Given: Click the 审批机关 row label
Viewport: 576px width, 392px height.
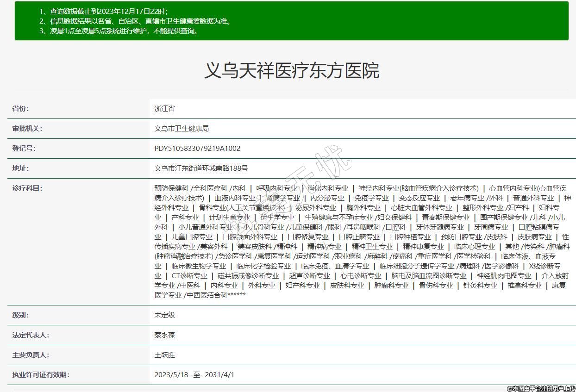Looking at the screenshot, I should coord(27,129).
